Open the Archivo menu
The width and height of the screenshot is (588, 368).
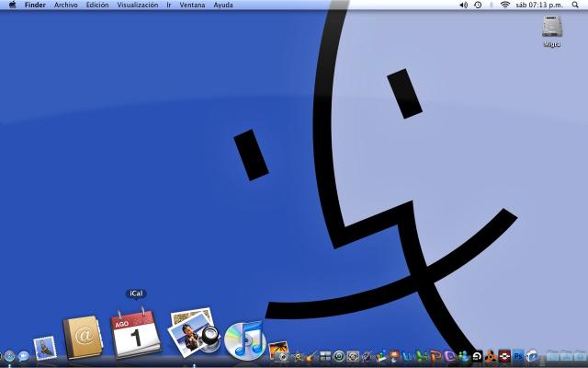click(65, 5)
